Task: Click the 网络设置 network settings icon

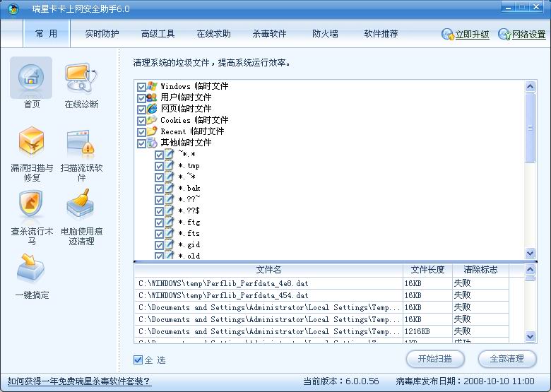Action: click(x=504, y=34)
